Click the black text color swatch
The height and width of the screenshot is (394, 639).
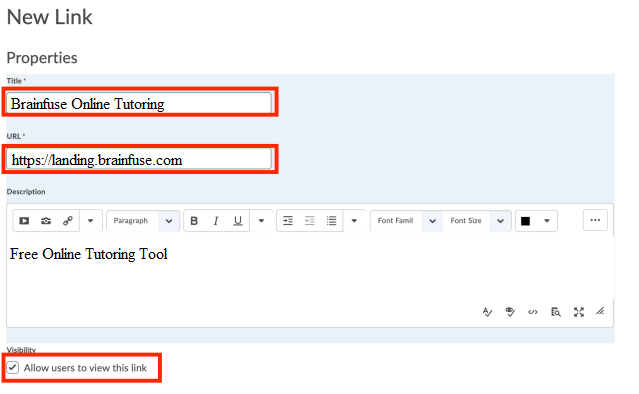(526, 221)
